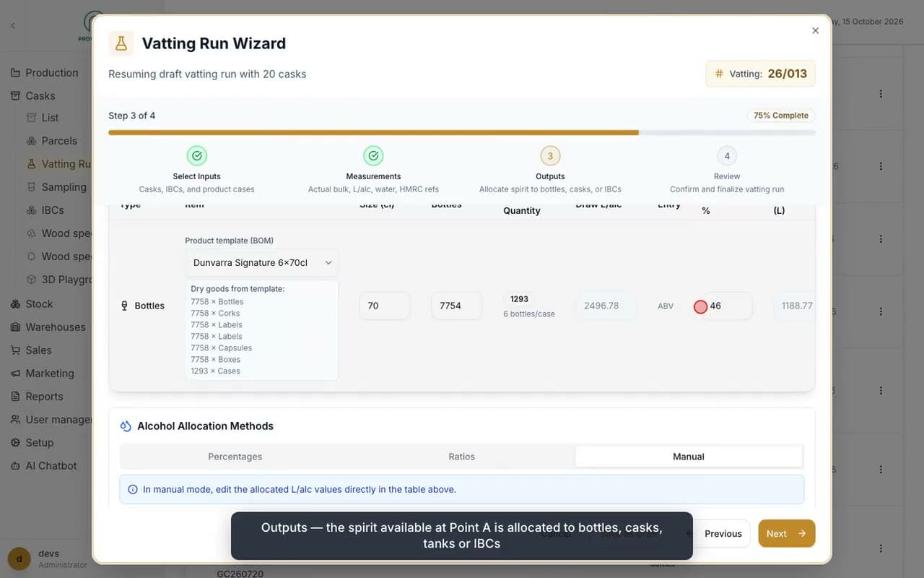Click the '1293 × Cases' dry goods line

pyautogui.click(x=215, y=371)
